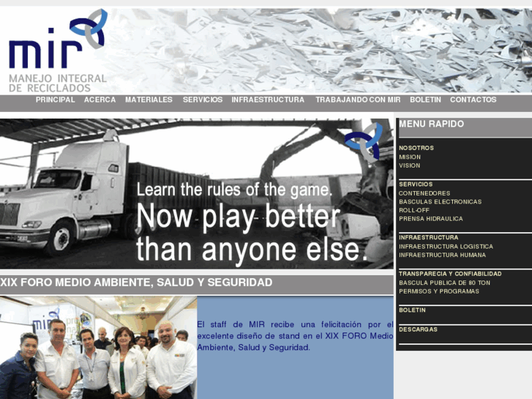The width and height of the screenshot is (532, 399).
Task: Open PERMISOS Y PROGRAMAS link
Action: coord(439,291)
